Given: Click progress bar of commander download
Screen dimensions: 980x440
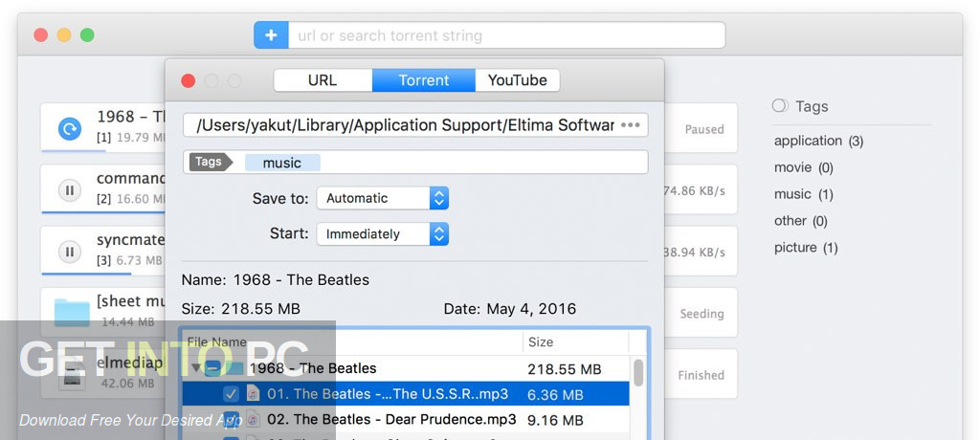Looking at the screenshot, I should [103, 212].
